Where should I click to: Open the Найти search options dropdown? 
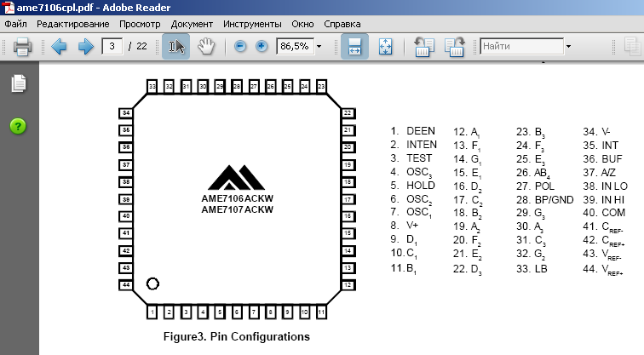click(x=568, y=46)
